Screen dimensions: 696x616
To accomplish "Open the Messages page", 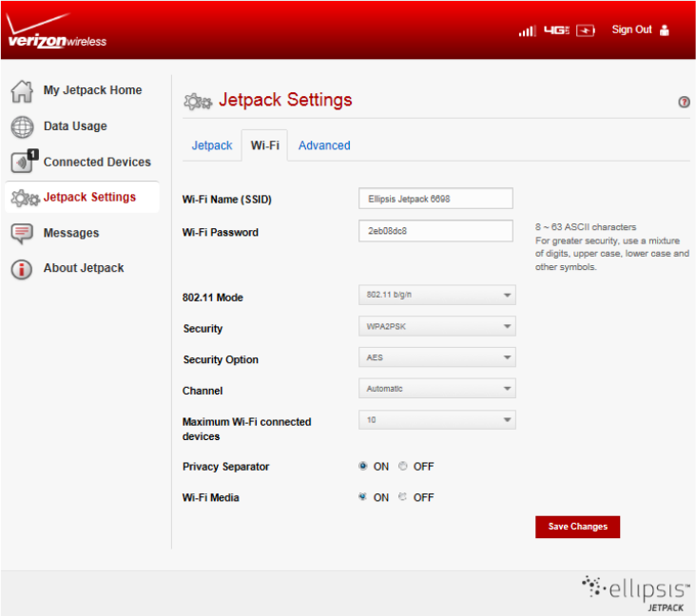I will pos(71,233).
